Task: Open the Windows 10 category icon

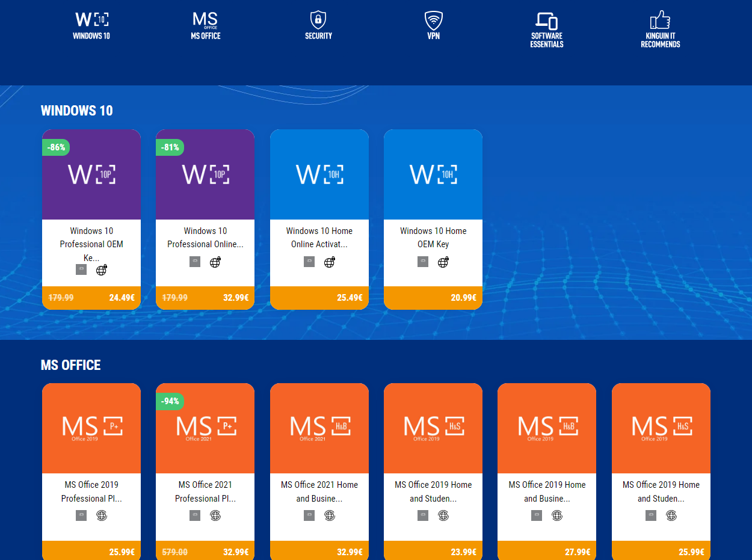Action: coord(91,20)
